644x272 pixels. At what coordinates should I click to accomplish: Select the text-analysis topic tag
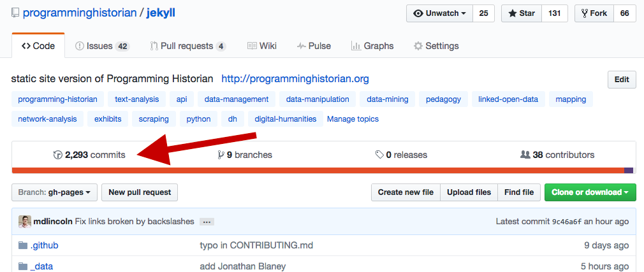click(x=137, y=99)
